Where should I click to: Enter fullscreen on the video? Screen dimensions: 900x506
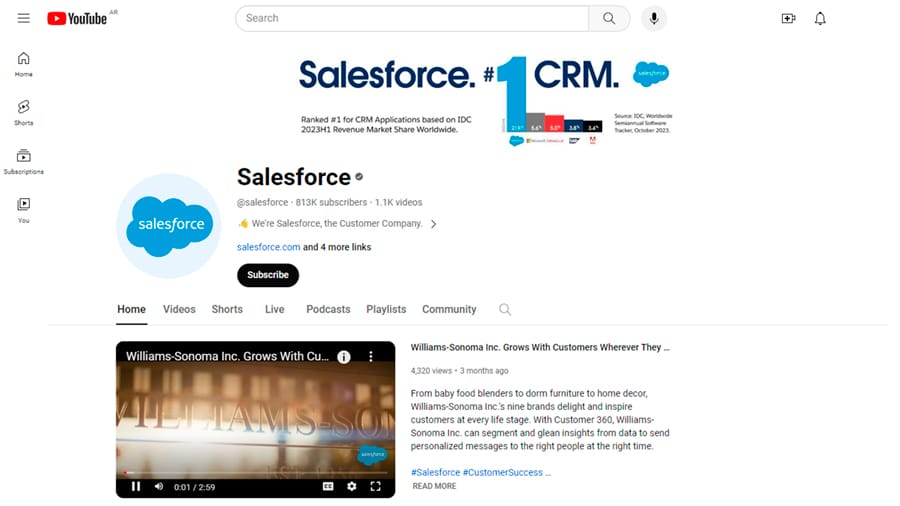point(375,486)
